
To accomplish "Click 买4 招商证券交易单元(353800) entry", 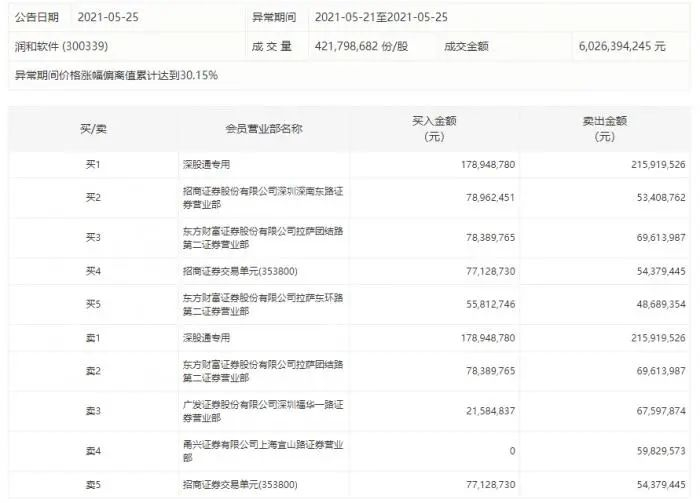I will tap(240, 271).
